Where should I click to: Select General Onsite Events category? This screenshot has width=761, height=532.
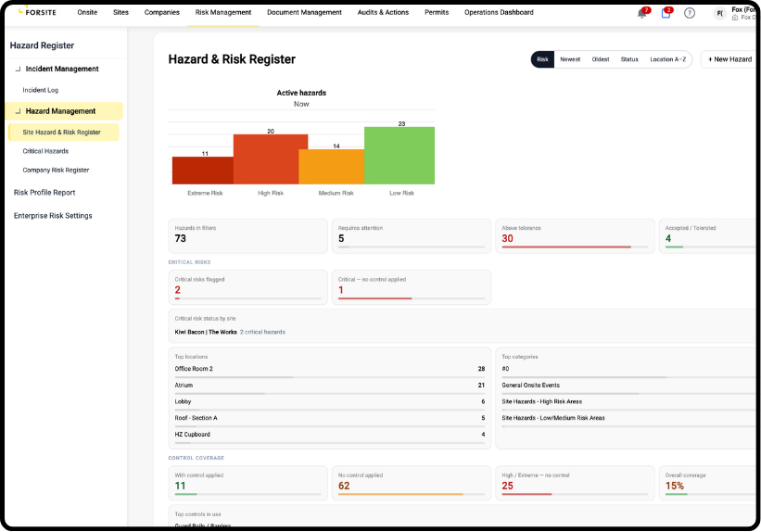[x=630, y=387]
